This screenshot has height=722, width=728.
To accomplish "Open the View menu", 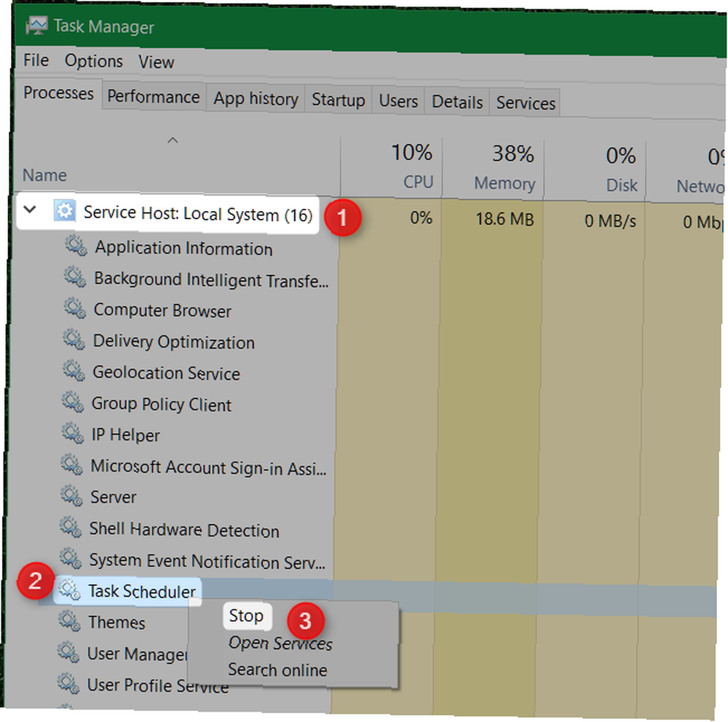I will [157, 62].
